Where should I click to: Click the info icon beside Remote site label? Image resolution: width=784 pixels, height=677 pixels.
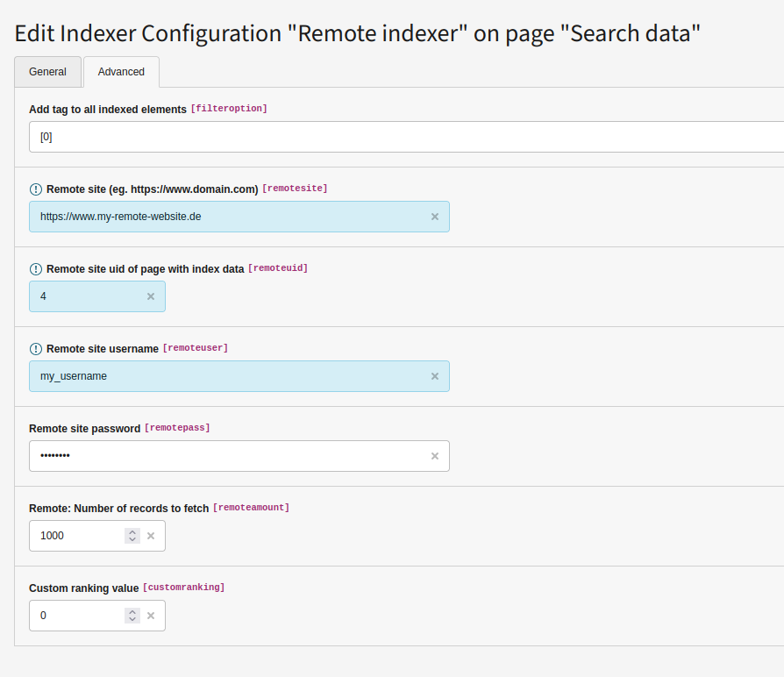(x=36, y=189)
